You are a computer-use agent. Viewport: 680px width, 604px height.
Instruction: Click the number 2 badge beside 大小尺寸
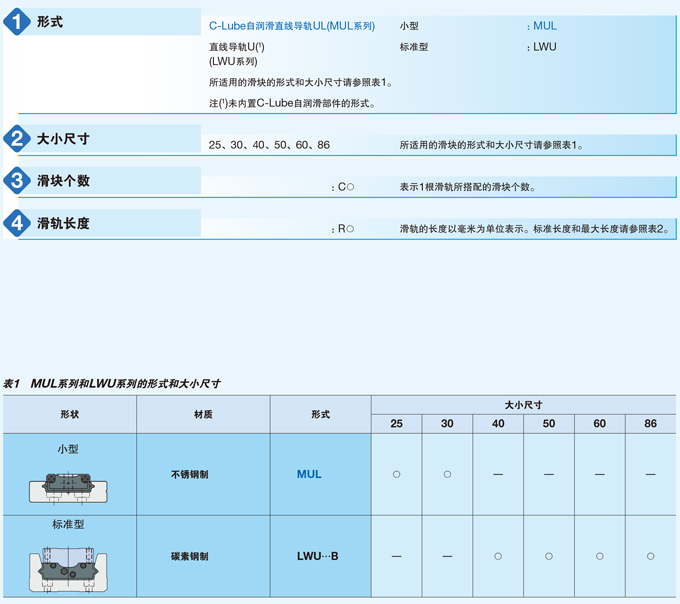pyautogui.click(x=17, y=139)
